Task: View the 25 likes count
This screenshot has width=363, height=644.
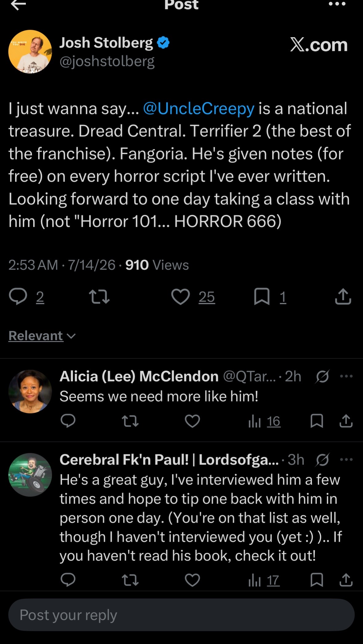Action: tap(207, 297)
